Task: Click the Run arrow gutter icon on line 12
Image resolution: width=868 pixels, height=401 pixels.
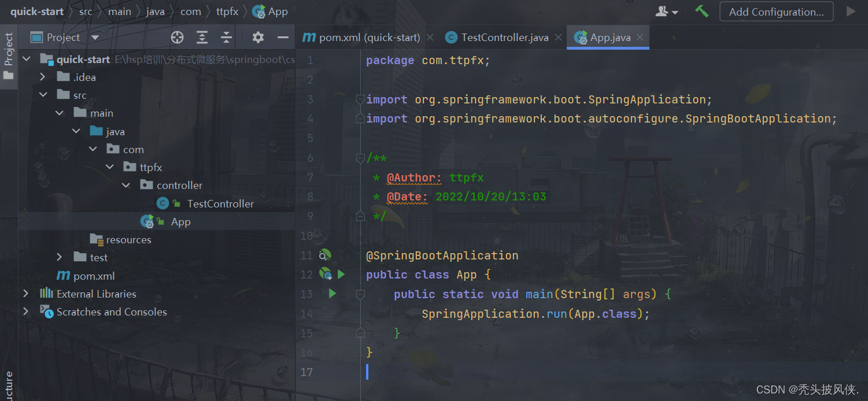Action: [341, 274]
